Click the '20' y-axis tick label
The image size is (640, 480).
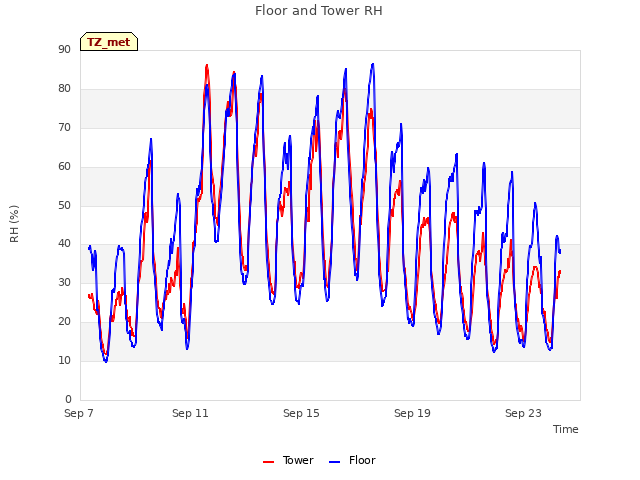(x=64, y=321)
